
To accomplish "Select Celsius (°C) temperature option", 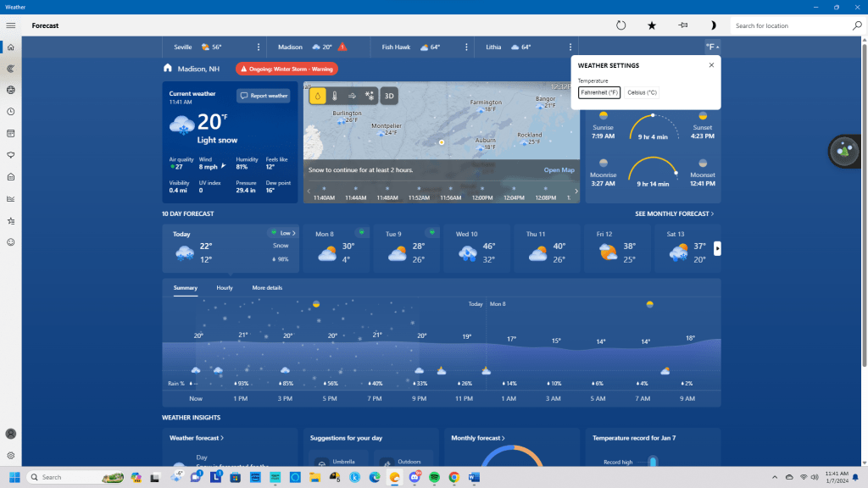I will coord(642,92).
